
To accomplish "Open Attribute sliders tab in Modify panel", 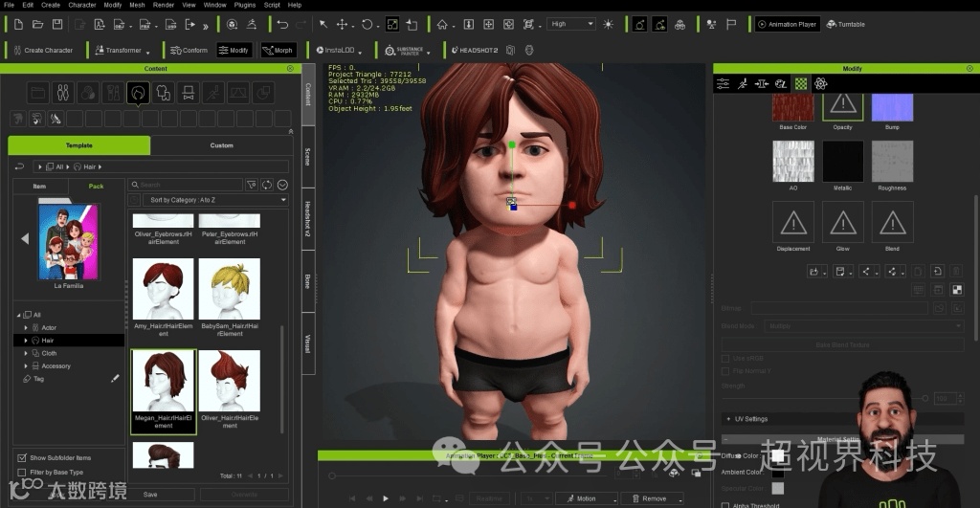I will tap(724, 83).
